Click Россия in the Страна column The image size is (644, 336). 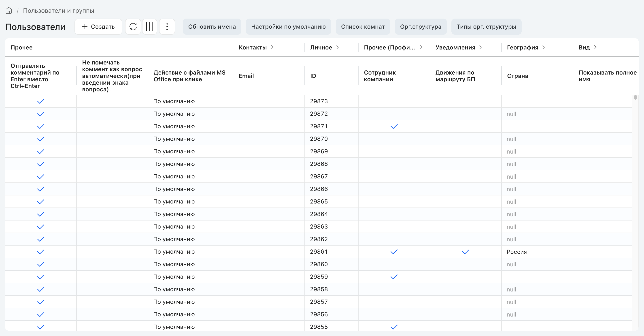click(516, 252)
